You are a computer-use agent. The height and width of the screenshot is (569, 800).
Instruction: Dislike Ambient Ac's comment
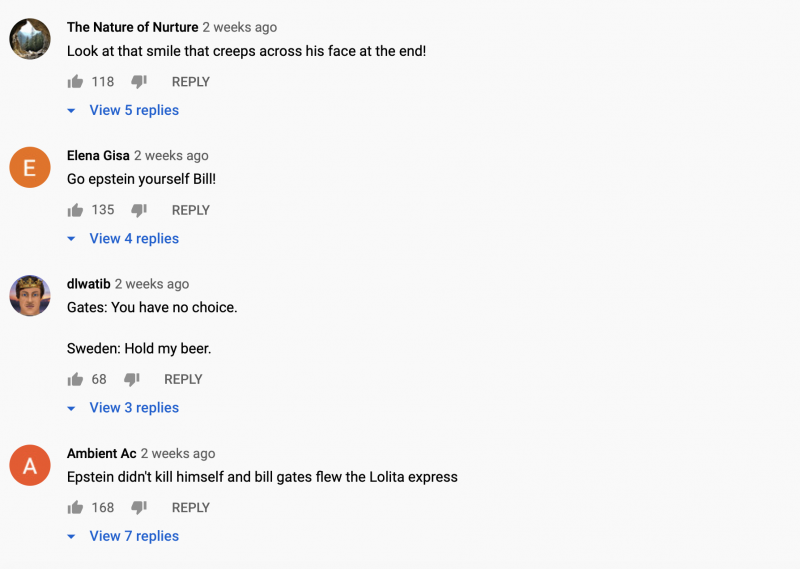click(139, 507)
